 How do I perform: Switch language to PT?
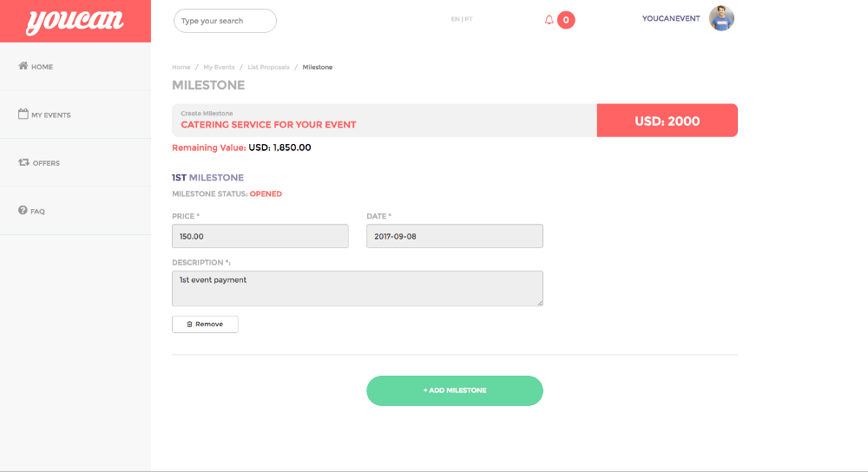pos(469,19)
